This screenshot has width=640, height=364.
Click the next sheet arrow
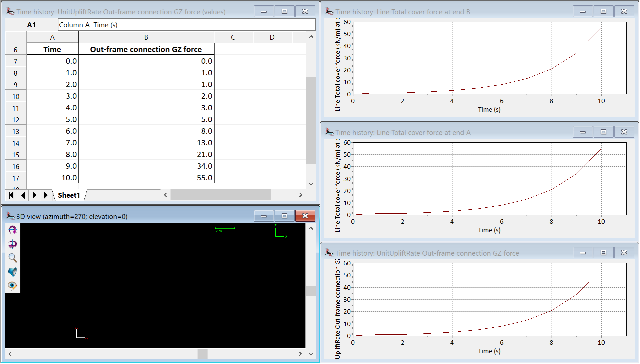click(x=34, y=195)
